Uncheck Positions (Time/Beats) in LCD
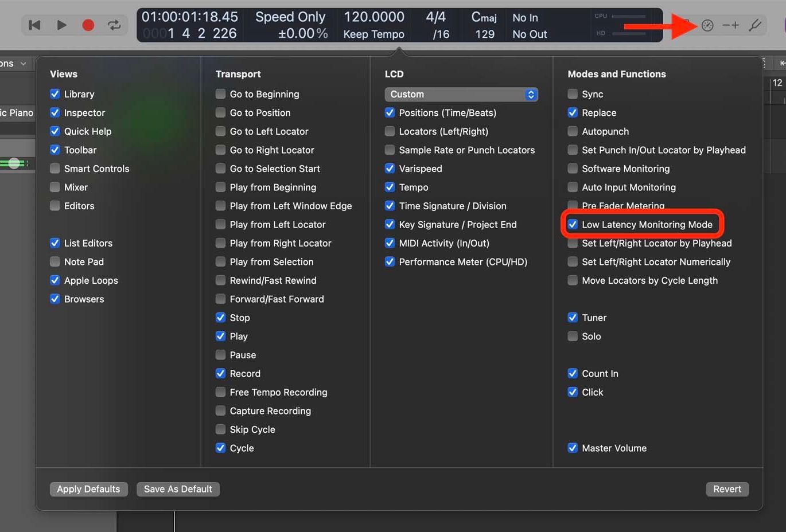This screenshot has height=532, width=786. tap(390, 113)
